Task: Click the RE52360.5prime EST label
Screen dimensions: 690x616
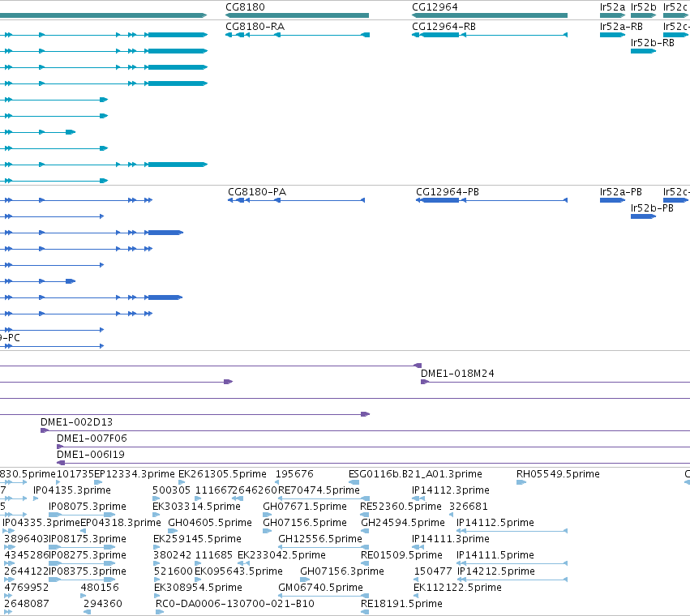Action: click(401, 507)
